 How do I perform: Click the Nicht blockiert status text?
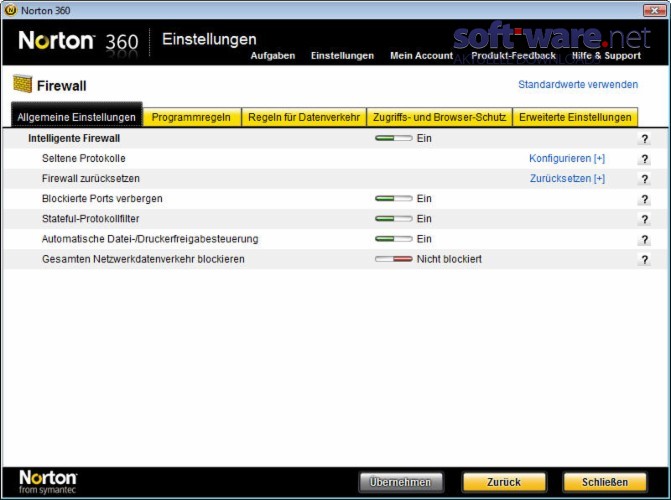pyautogui.click(x=449, y=259)
